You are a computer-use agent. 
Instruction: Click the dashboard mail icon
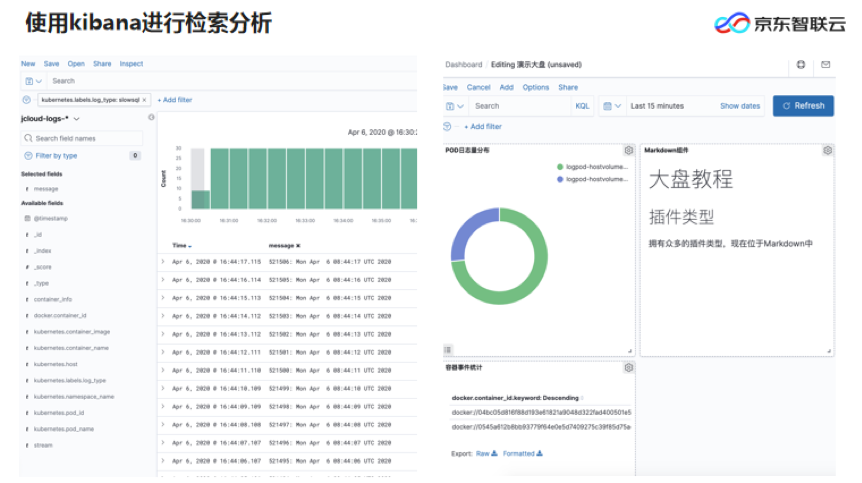pyautogui.click(x=825, y=64)
